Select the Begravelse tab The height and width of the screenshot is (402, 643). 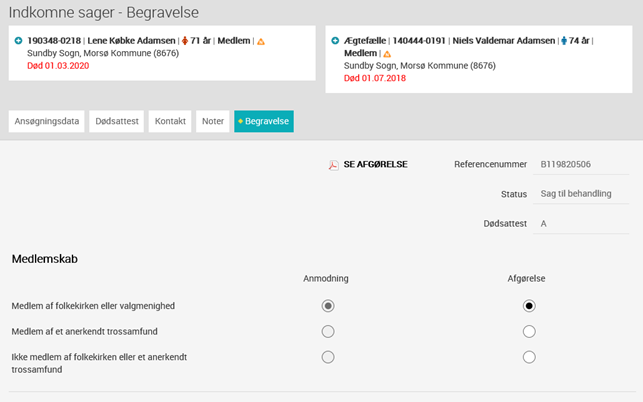click(264, 121)
